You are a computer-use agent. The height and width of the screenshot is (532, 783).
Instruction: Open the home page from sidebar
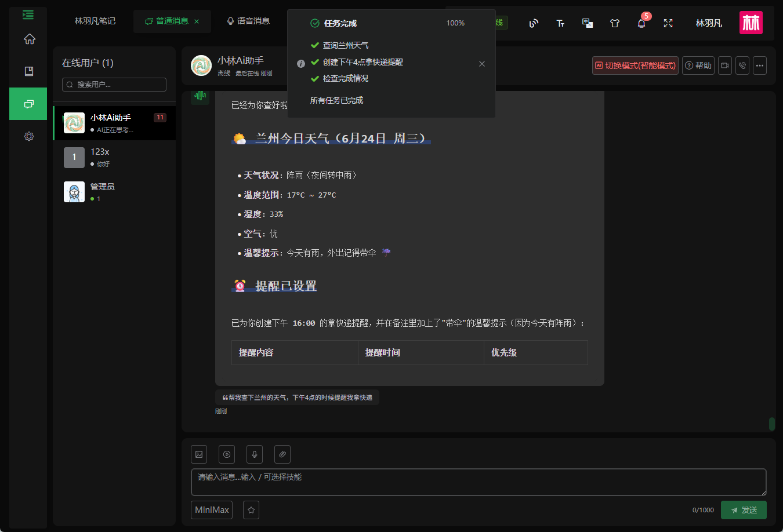pyautogui.click(x=29, y=39)
